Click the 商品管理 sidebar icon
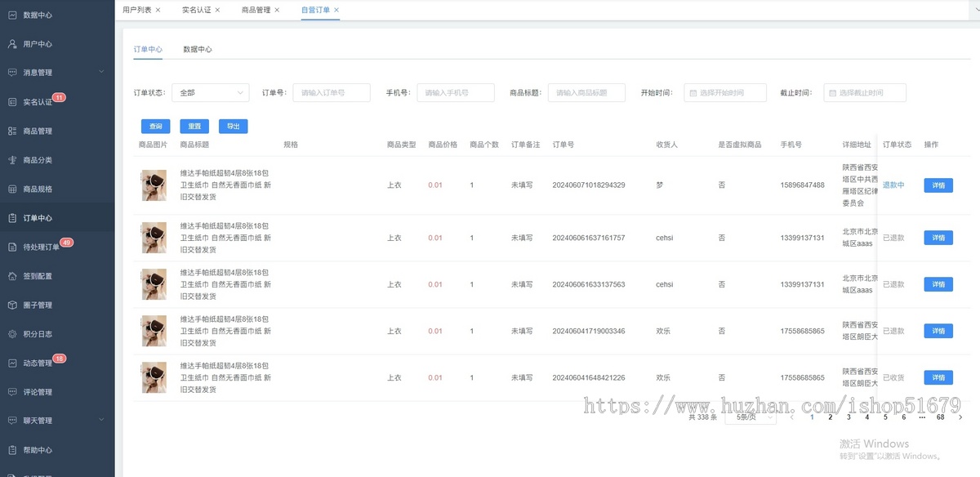Screen dimensions: 980x477 point(12,131)
